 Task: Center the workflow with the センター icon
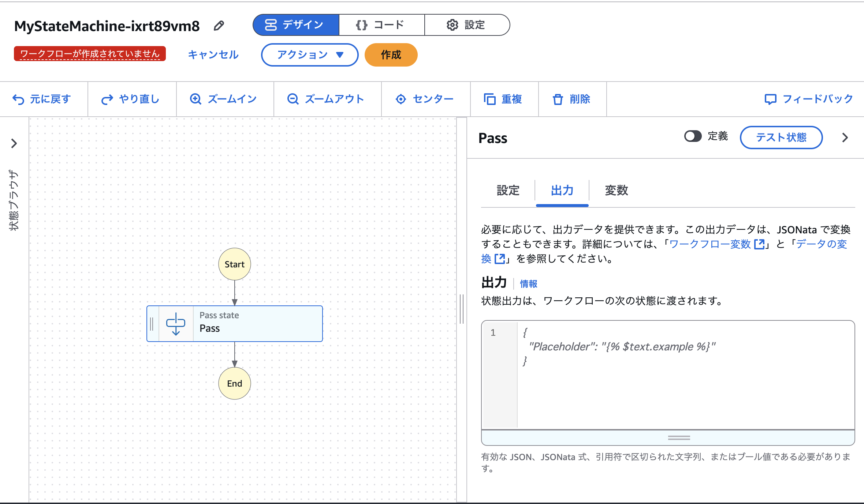401,99
